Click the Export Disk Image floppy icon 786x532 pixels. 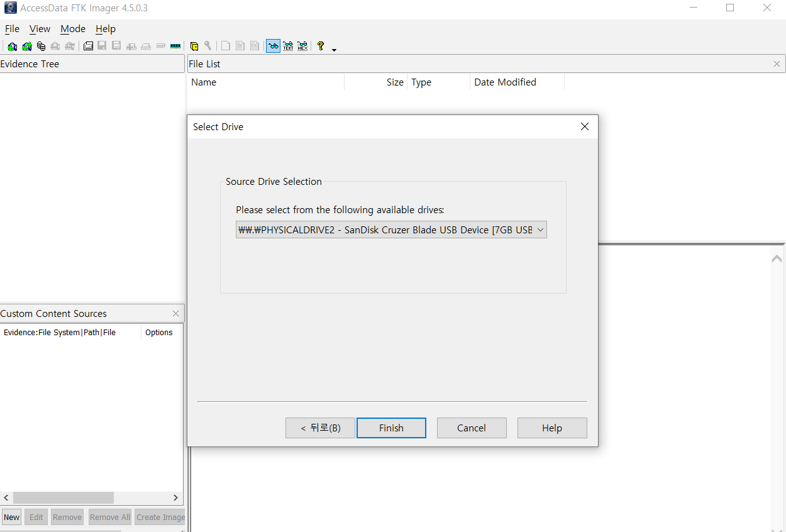(x=102, y=46)
